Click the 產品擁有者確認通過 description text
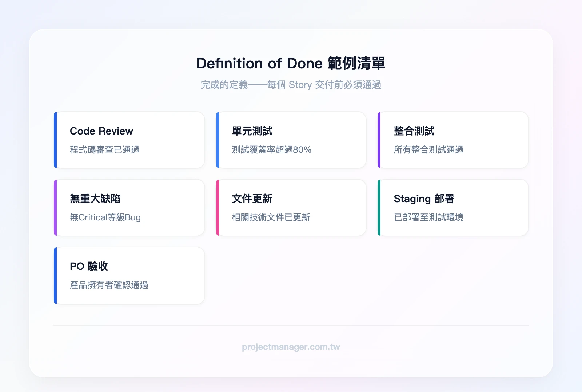The width and height of the screenshot is (582, 392). 109,285
